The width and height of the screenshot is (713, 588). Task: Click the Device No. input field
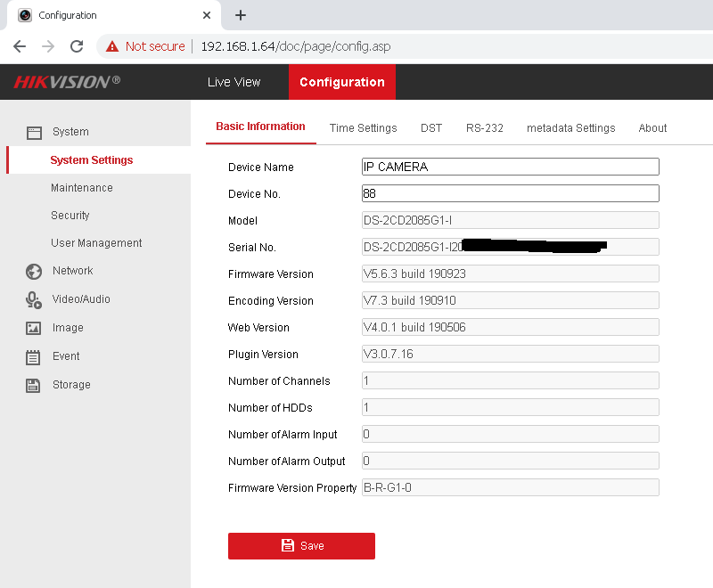coord(510,193)
